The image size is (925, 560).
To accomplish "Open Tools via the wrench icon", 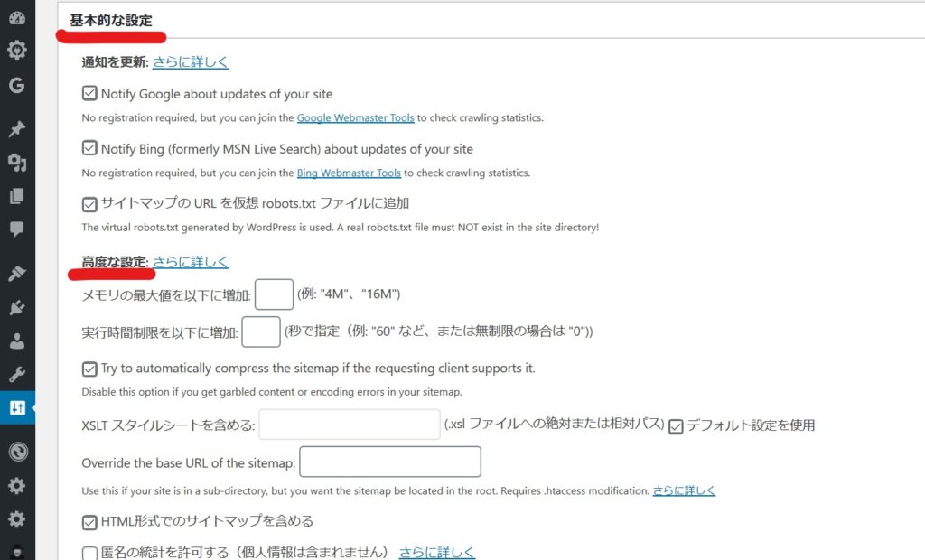I will (x=17, y=374).
